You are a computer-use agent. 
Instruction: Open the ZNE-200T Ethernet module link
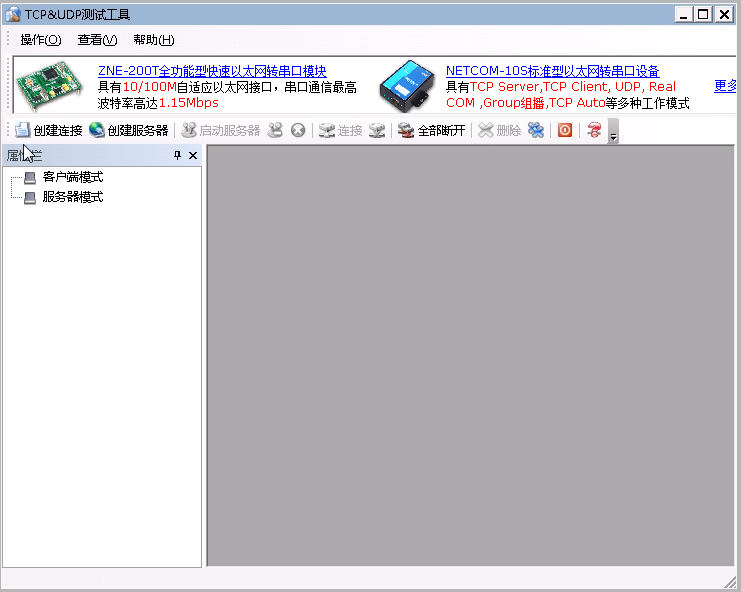(212, 71)
